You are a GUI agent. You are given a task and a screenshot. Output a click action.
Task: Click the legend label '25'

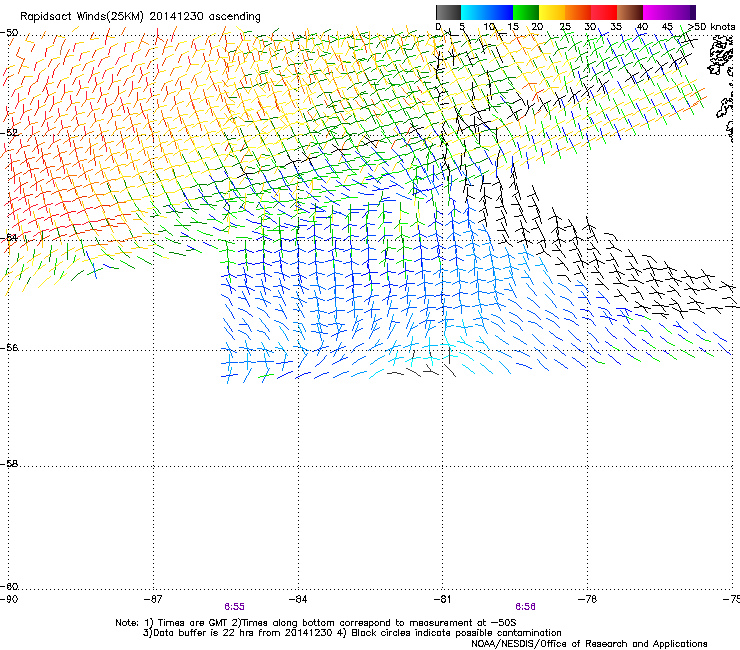[x=565, y=27]
